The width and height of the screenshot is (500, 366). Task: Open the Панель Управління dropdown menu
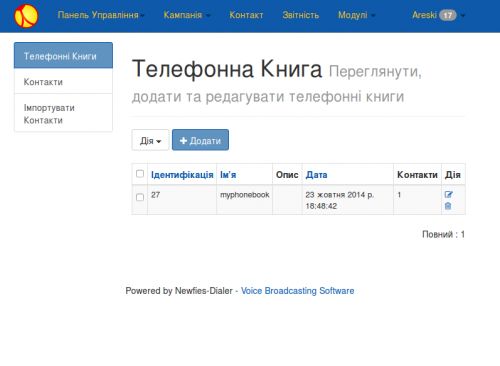tap(101, 15)
